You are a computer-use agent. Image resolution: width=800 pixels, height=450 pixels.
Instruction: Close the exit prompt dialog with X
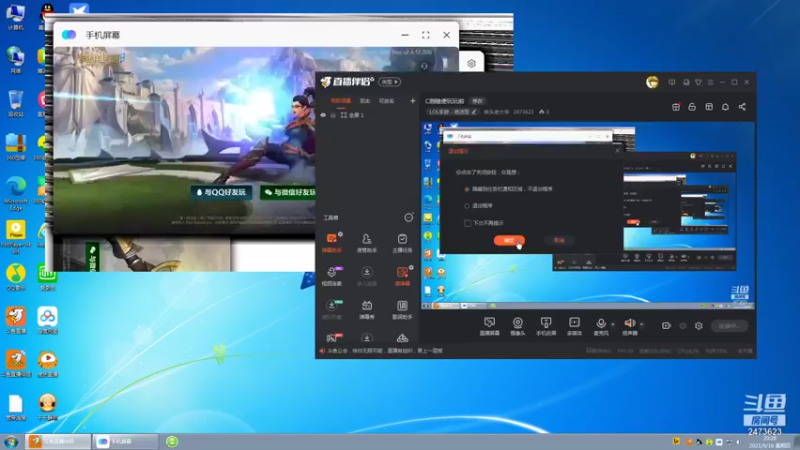[x=617, y=151]
